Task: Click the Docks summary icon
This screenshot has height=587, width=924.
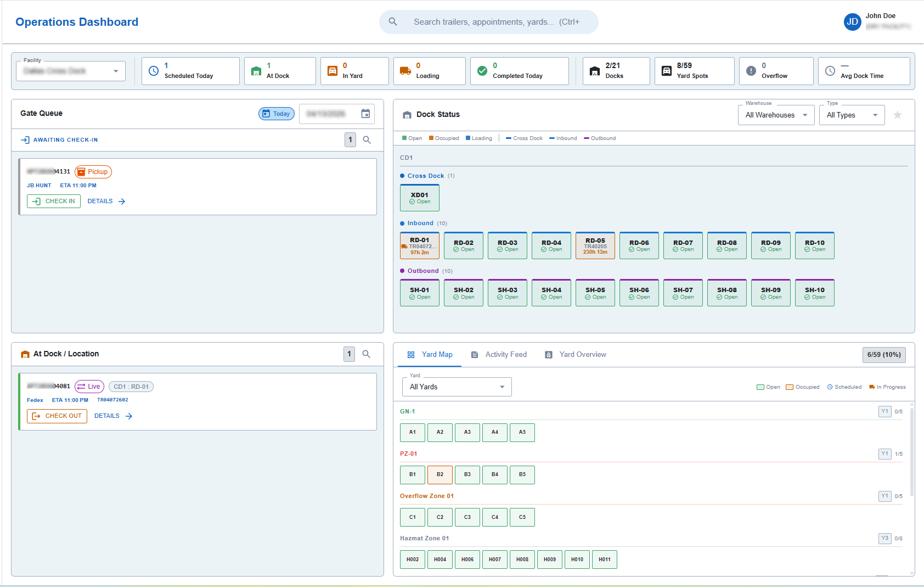Action: [x=594, y=71]
